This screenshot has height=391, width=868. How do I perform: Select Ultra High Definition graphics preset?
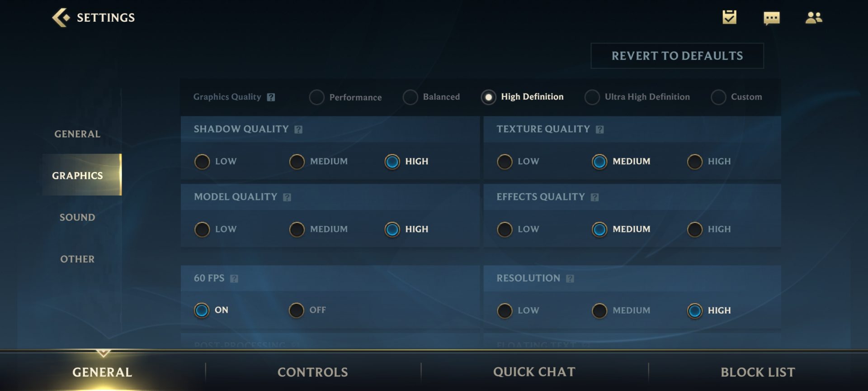click(637, 97)
